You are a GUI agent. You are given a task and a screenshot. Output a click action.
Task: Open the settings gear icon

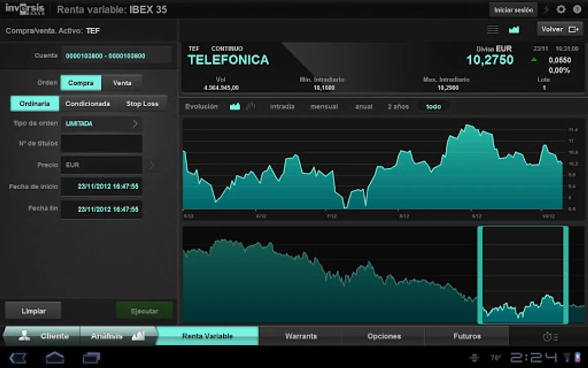point(561,9)
